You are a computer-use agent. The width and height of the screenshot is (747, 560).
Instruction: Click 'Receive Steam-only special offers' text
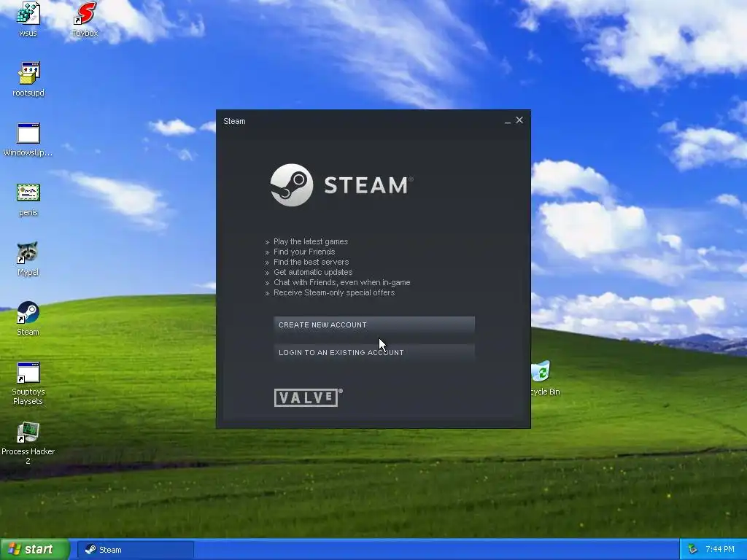[334, 292]
